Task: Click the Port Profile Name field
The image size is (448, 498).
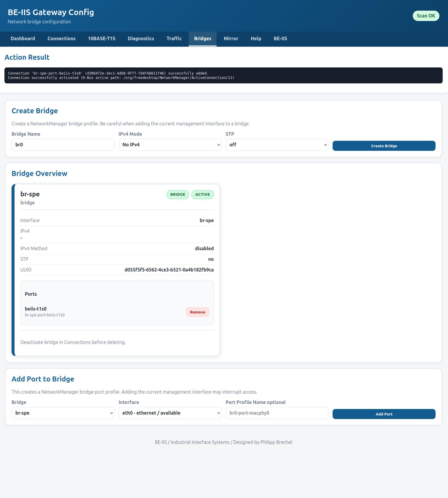Action: click(x=277, y=413)
